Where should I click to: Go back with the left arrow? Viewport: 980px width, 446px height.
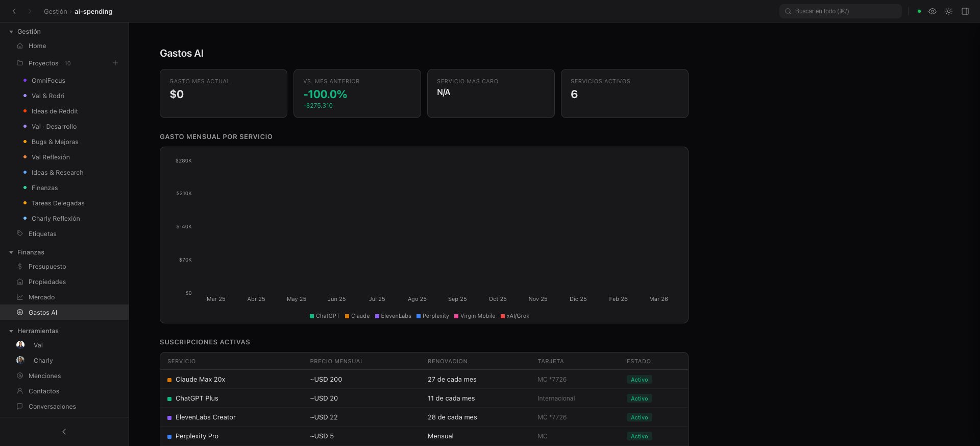point(14,11)
